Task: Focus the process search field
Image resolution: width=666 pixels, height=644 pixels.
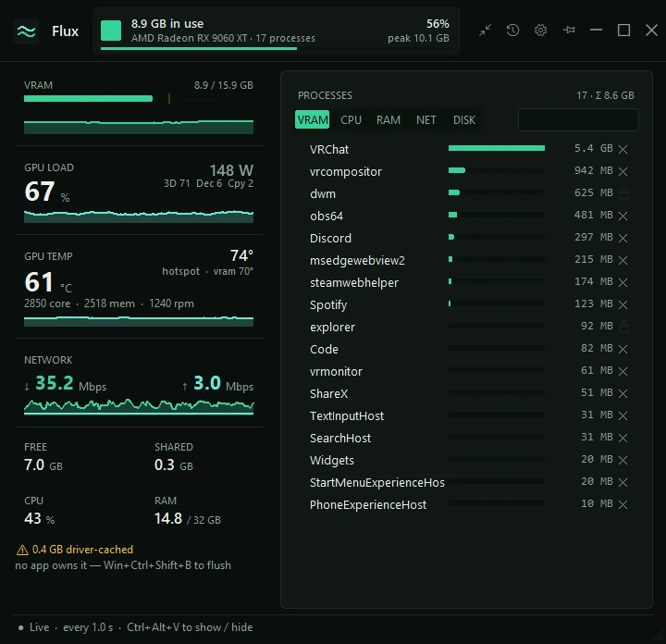Action: click(x=578, y=119)
